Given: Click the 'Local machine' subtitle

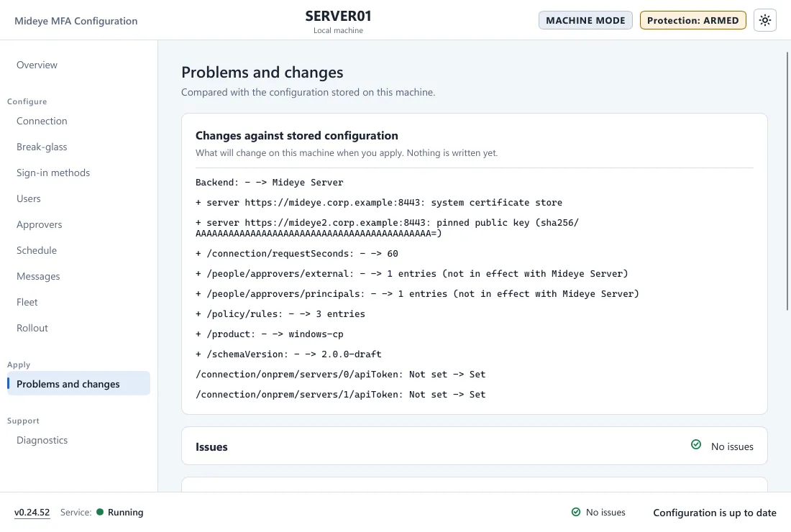Looking at the screenshot, I should click(x=338, y=30).
